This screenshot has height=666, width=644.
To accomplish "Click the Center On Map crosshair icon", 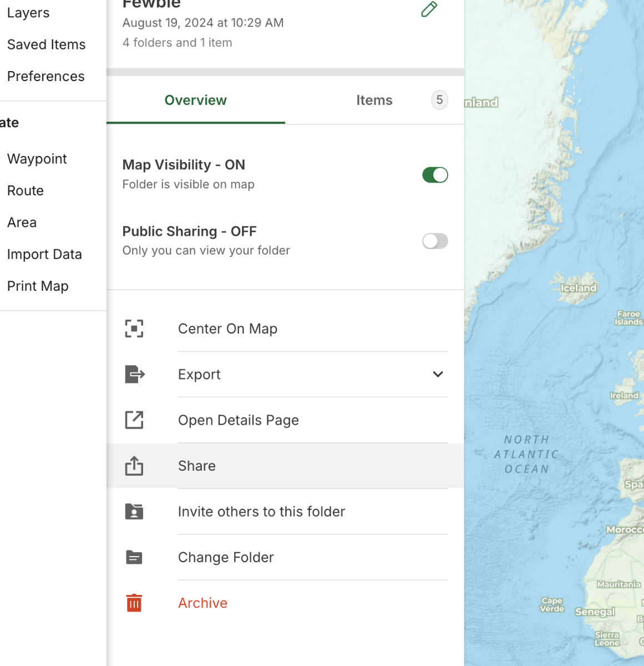I will [134, 329].
